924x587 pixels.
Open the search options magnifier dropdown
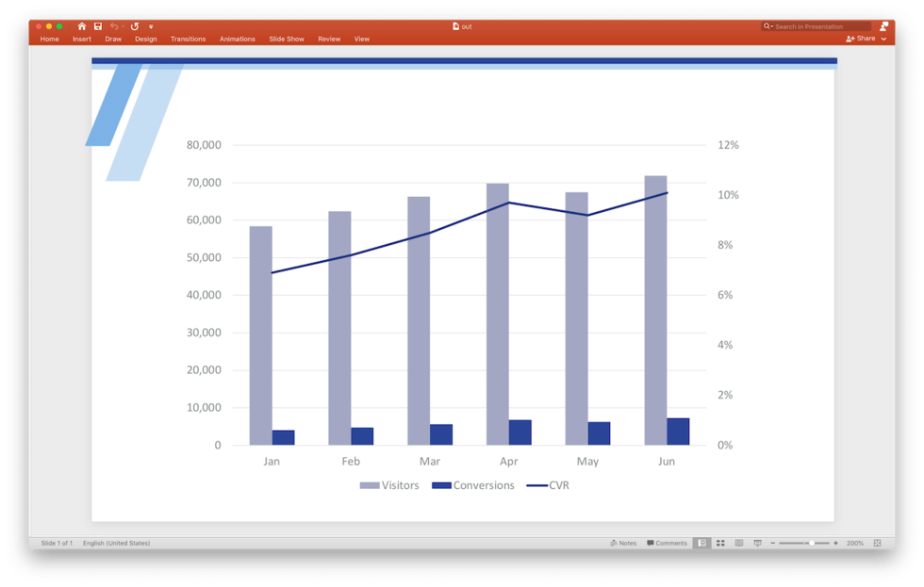pyautogui.click(x=768, y=26)
